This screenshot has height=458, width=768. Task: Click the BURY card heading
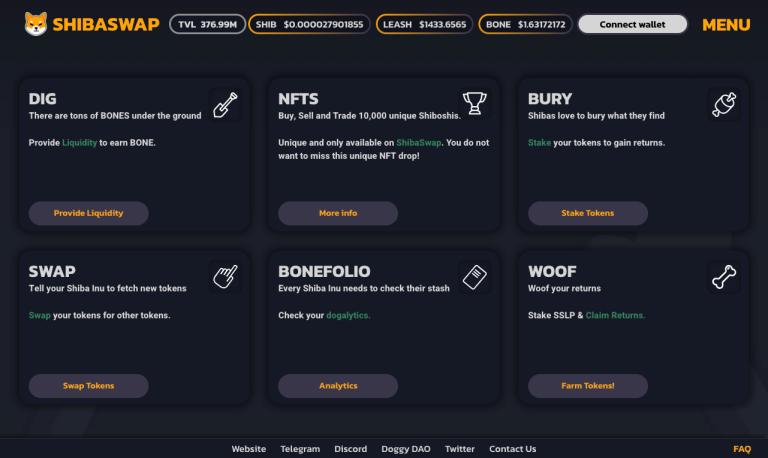pyautogui.click(x=550, y=99)
